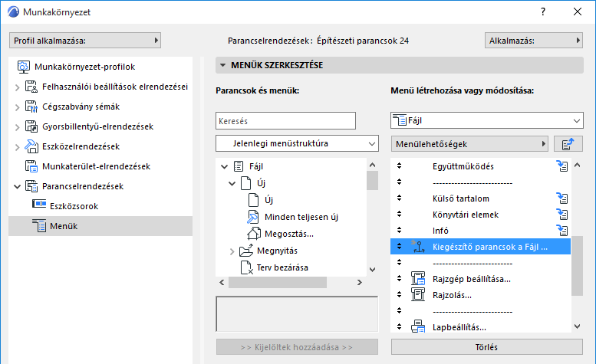The height and width of the screenshot is (364, 596).
Task: Select the Menük item in sidebar
Action: coord(63,226)
